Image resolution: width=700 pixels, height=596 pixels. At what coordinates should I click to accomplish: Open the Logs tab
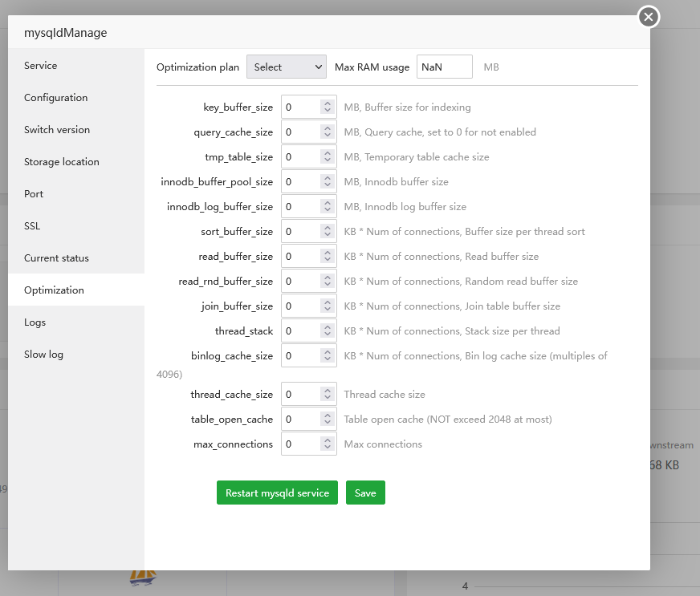pyautogui.click(x=35, y=322)
